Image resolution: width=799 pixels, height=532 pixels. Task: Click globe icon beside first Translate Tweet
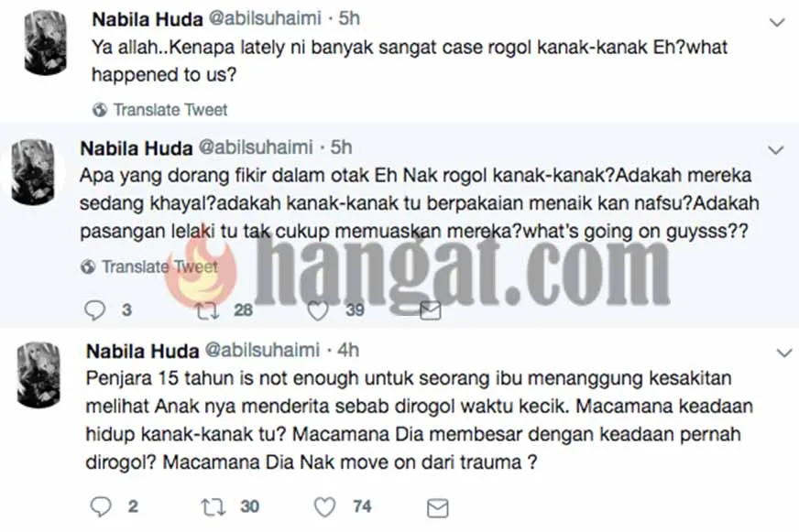100,110
